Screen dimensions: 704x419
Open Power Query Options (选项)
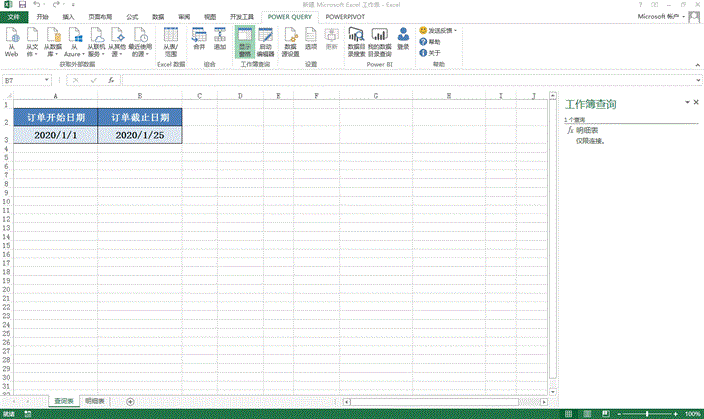[x=310, y=41]
